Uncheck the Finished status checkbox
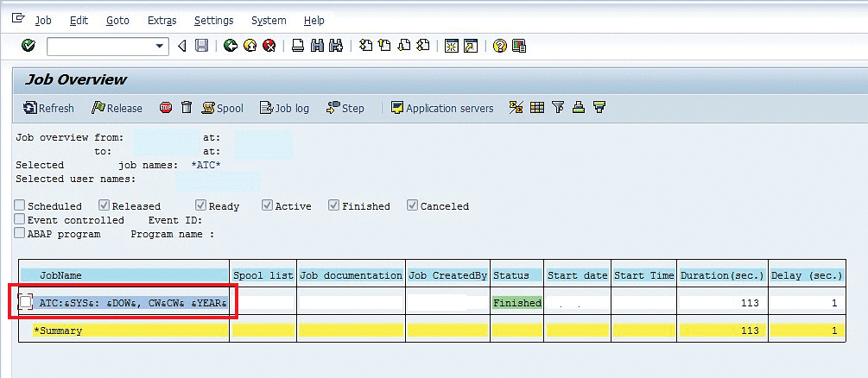868x378 pixels. pyautogui.click(x=334, y=206)
